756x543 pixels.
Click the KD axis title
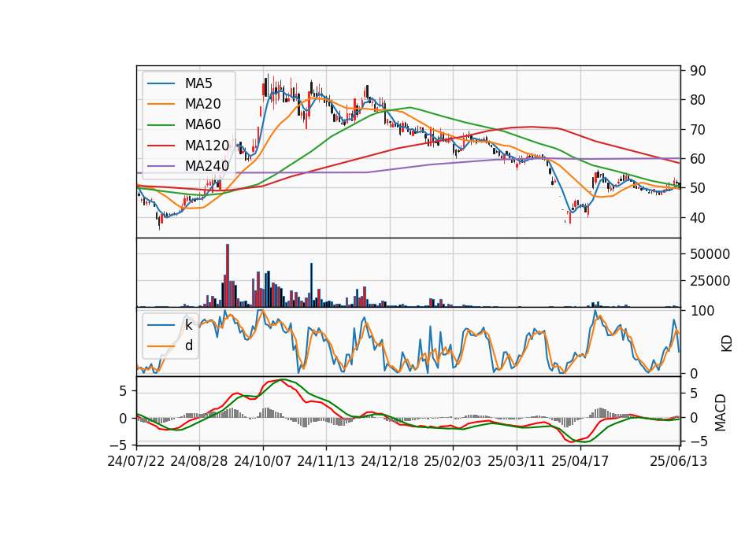coord(727,344)
